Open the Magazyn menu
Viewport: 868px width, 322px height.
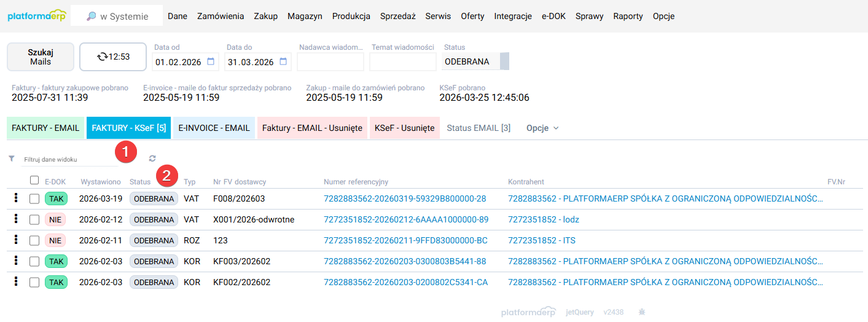305,17
